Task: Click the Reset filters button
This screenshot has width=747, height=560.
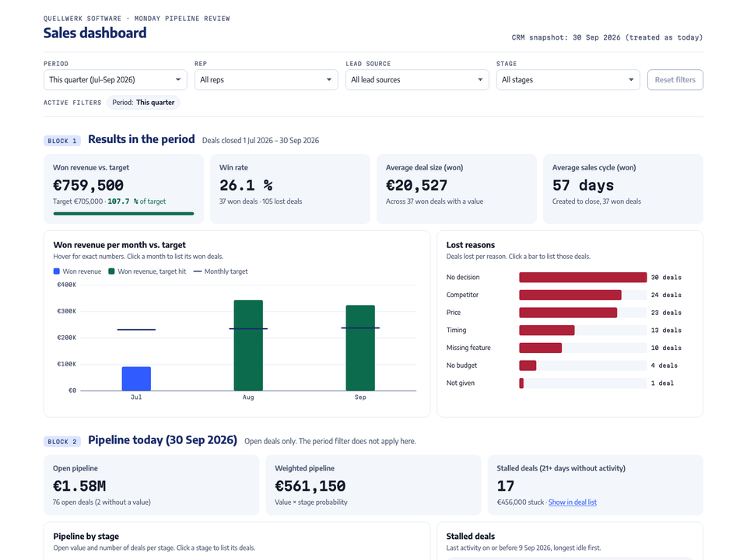Action: tap(675, 80)
